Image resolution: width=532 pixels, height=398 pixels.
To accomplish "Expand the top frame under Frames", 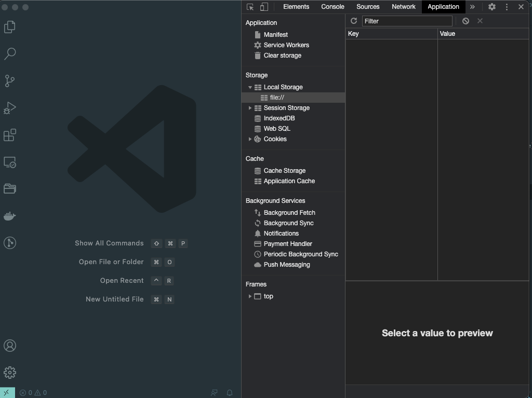I will click(x=250, y=296).
